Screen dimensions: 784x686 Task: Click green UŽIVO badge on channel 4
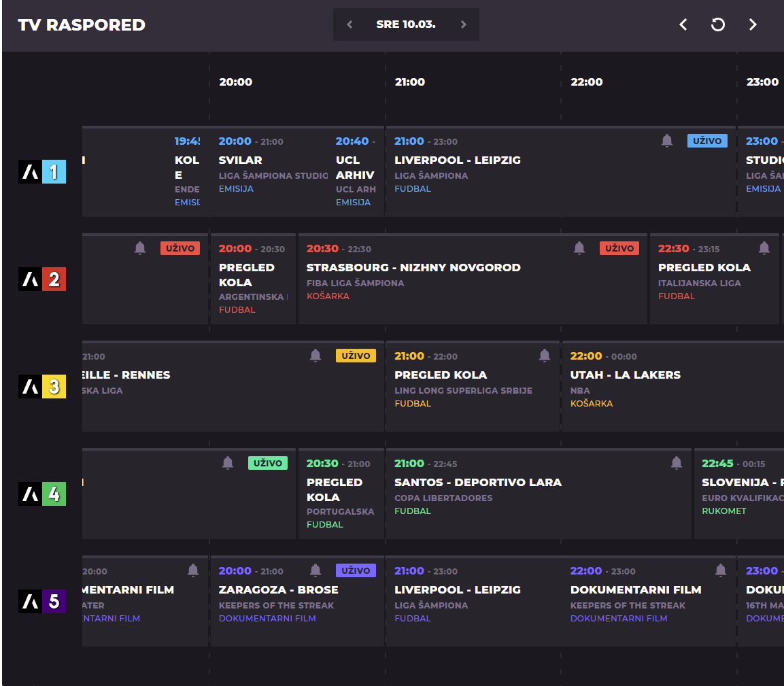pyautogui.click(x=267, y=464)
